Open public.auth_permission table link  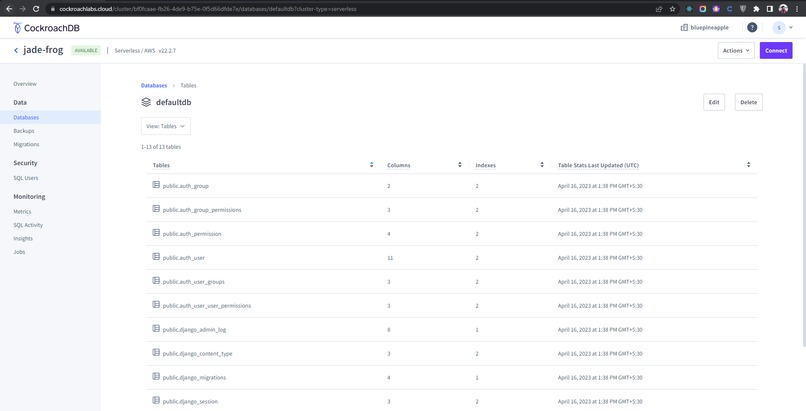(192, 234)
